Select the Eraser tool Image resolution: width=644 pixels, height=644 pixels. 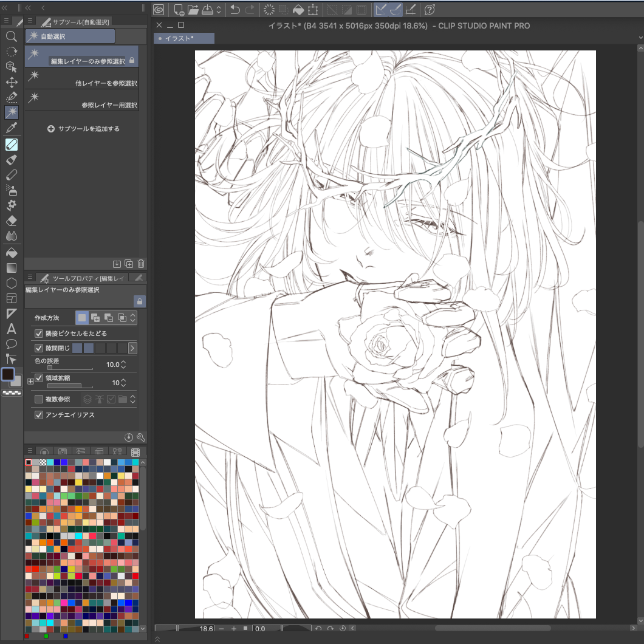click(x=11, y=221)
